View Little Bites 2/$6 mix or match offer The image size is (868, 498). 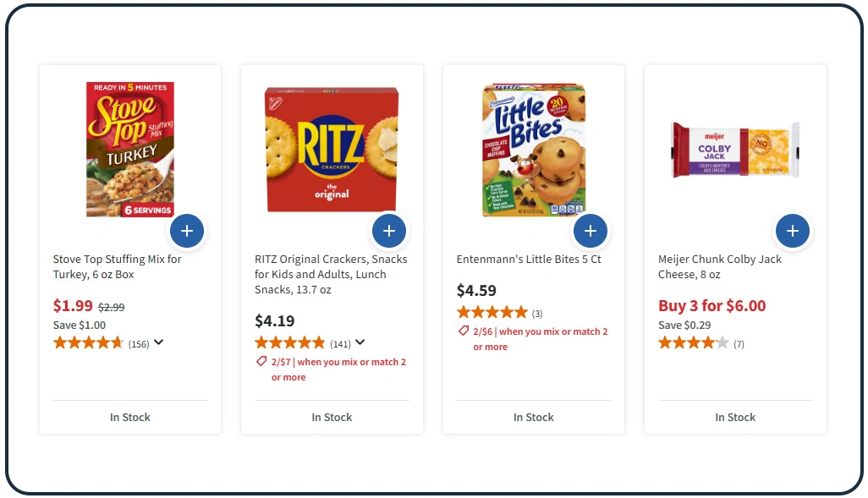point(540,339)
